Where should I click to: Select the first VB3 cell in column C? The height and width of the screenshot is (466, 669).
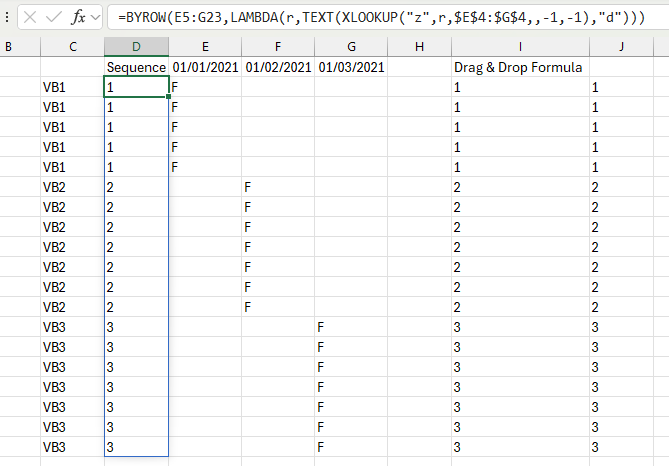pos(73,327)
